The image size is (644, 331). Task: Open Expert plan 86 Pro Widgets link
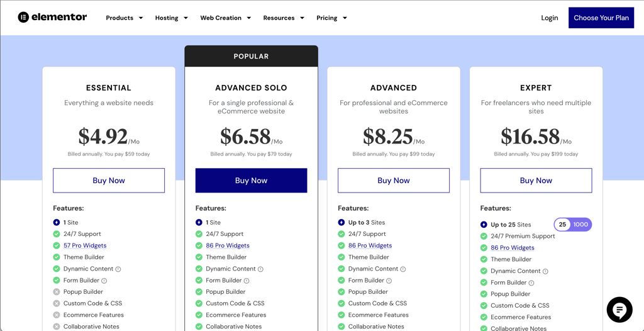pyautogui.click(x=513, y=247)
